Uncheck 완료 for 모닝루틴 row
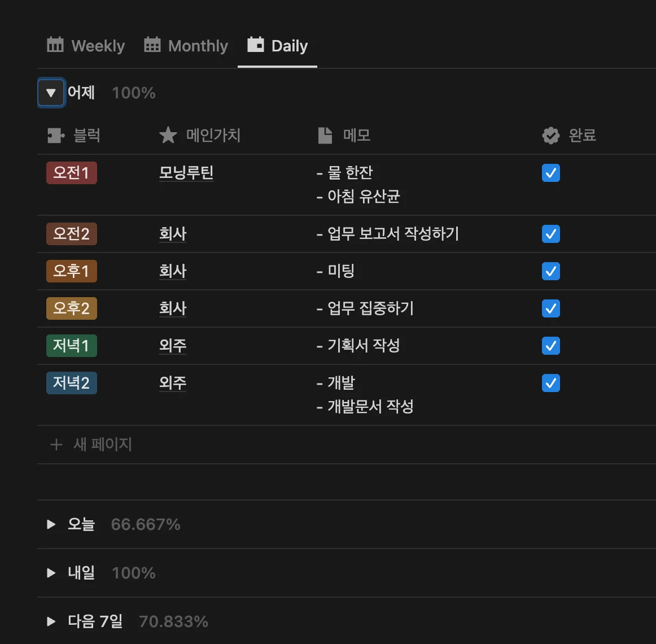 click(551, 173)
